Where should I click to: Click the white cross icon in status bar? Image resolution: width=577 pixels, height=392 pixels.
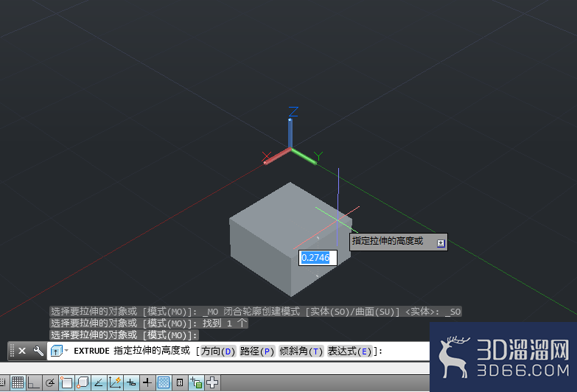tap(212, 383)
